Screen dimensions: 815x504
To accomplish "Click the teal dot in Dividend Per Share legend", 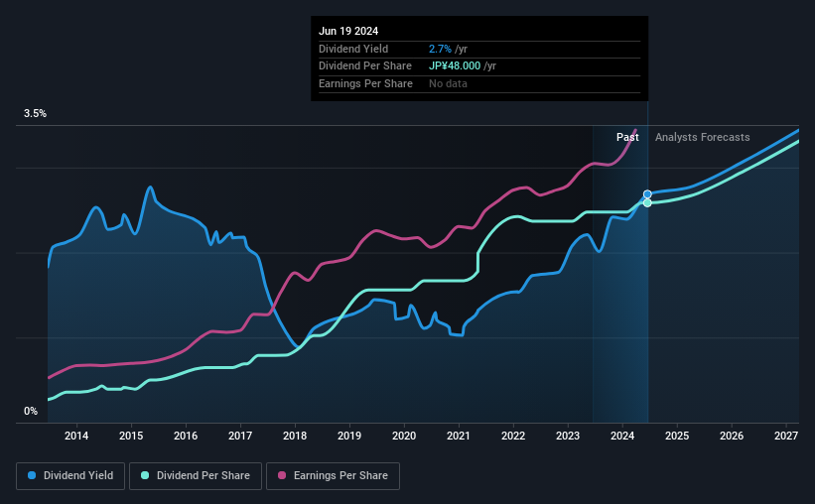I will pos(145,475).
